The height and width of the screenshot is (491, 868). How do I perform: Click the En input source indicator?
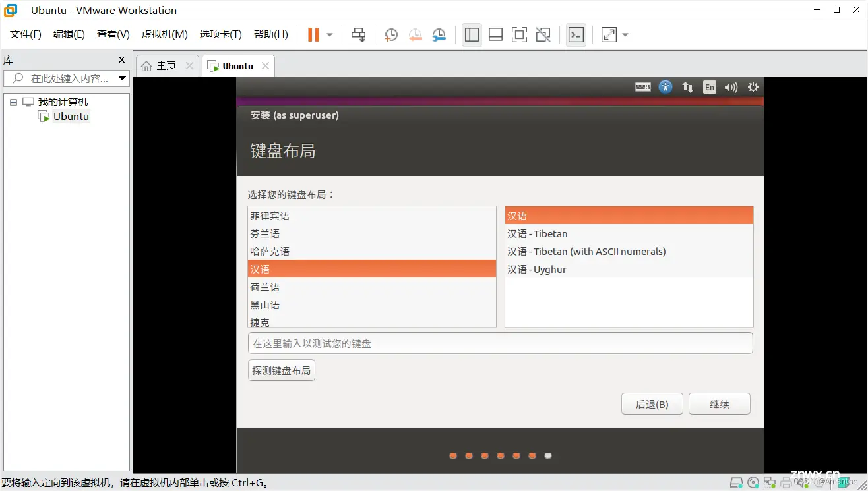click(709, 87)
